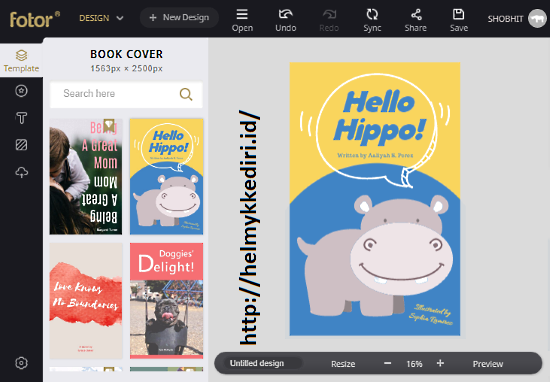Click the Fotor logo
This screenshot has height=382, width=550.
[x=34, y=19]
